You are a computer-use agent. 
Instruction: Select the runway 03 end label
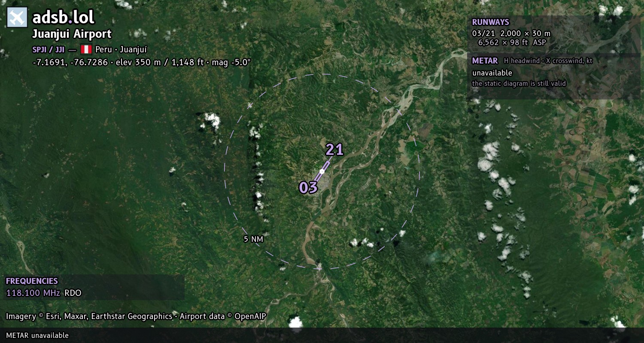click(x=308, y=187)
